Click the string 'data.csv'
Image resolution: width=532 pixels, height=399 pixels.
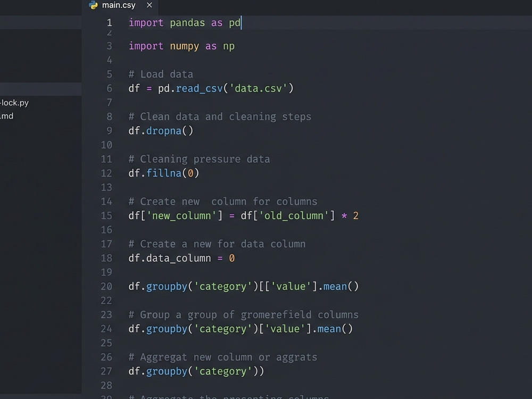pos(258,88)
